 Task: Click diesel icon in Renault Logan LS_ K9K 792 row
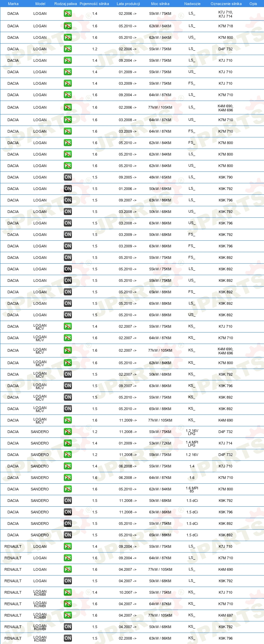point(68,581)
